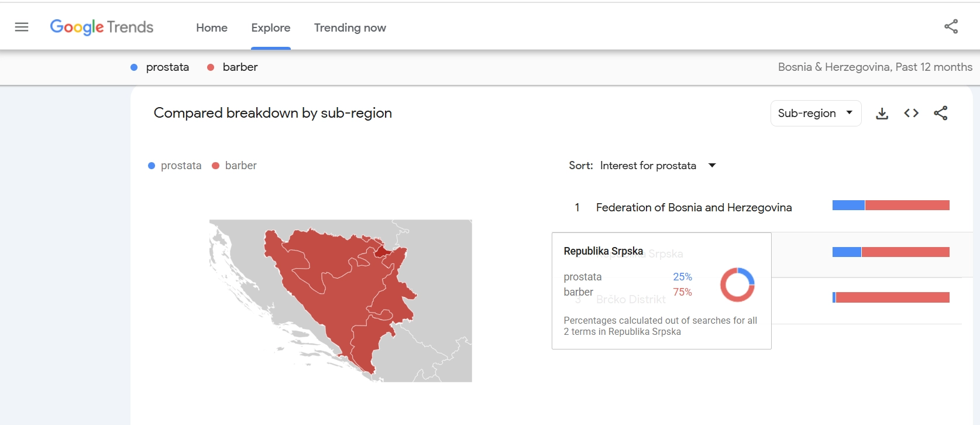Expand the Sort Interest for prostata dropdown
Image resolution: width=980 pixels, height=425 pixels.
pyautogui.click(x=648, y=166)
